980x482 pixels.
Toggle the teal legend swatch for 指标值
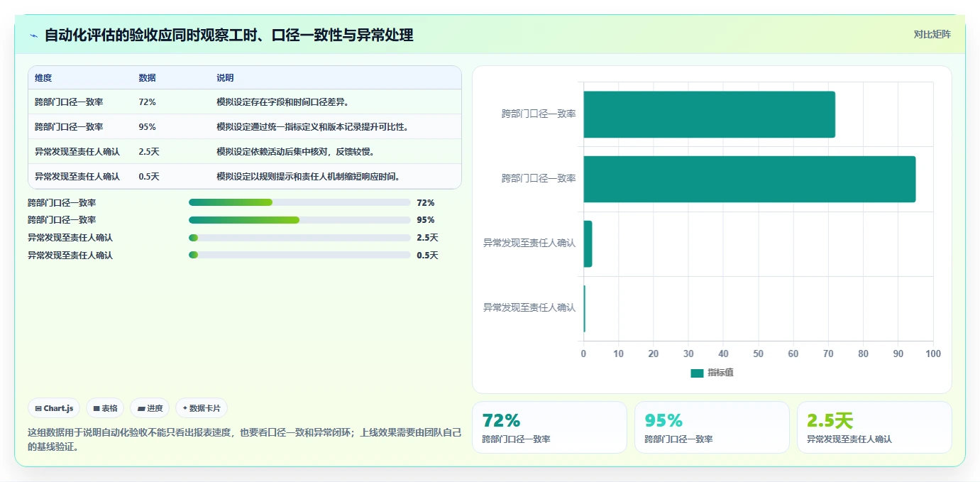click(x=697, y=373)
